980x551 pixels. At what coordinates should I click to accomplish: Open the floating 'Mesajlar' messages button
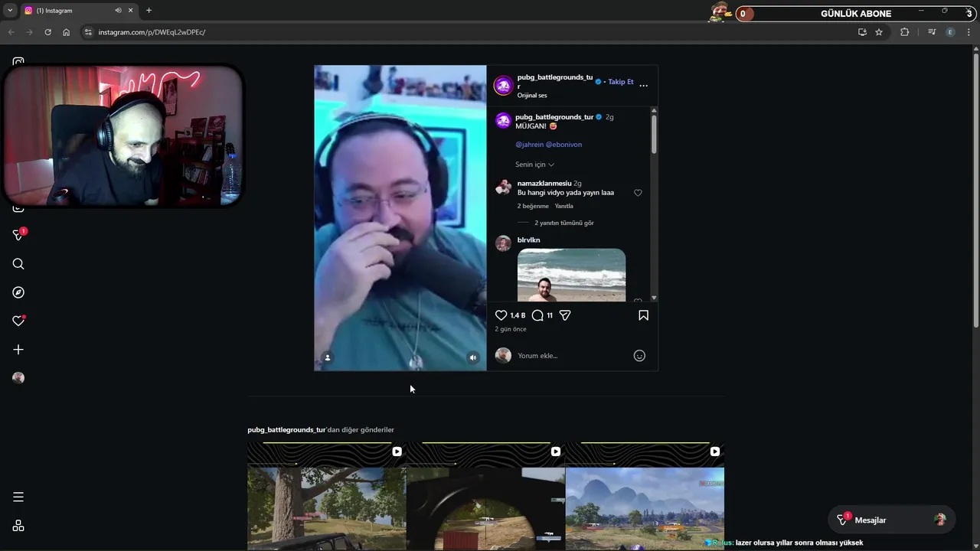tap(891, 520)
